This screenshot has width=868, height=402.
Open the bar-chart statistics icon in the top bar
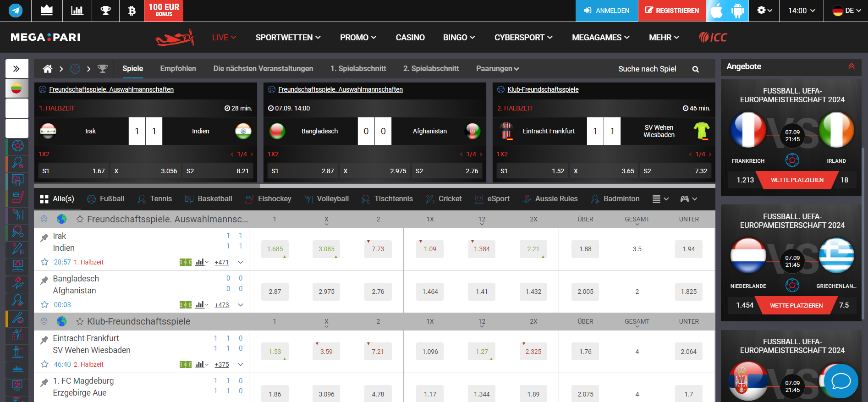[x=77, y=10]
